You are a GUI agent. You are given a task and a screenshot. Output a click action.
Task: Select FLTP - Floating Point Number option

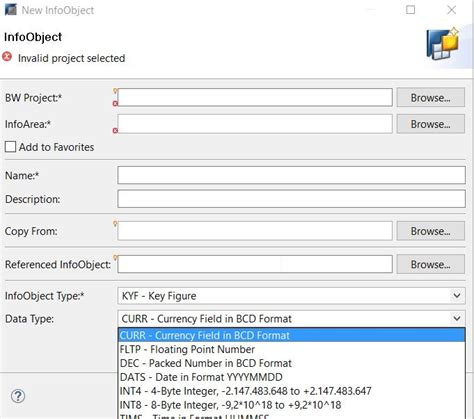click(292, 349)
